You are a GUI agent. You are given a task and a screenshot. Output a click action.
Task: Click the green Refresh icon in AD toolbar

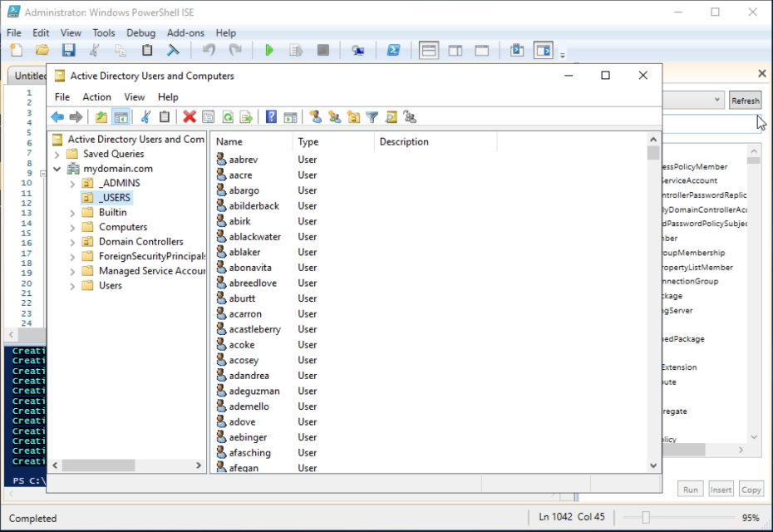[x=228, y=117]
